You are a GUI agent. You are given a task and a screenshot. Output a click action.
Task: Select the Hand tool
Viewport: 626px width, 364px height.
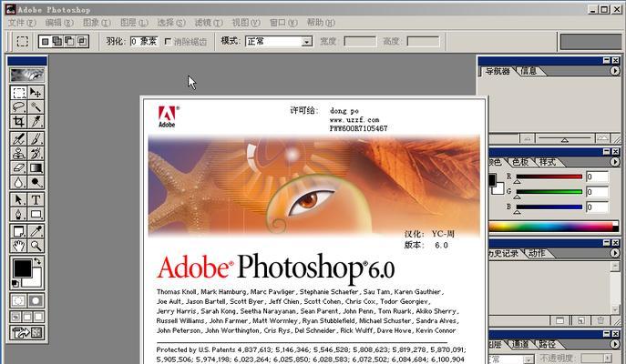click(x=19, y=246)
